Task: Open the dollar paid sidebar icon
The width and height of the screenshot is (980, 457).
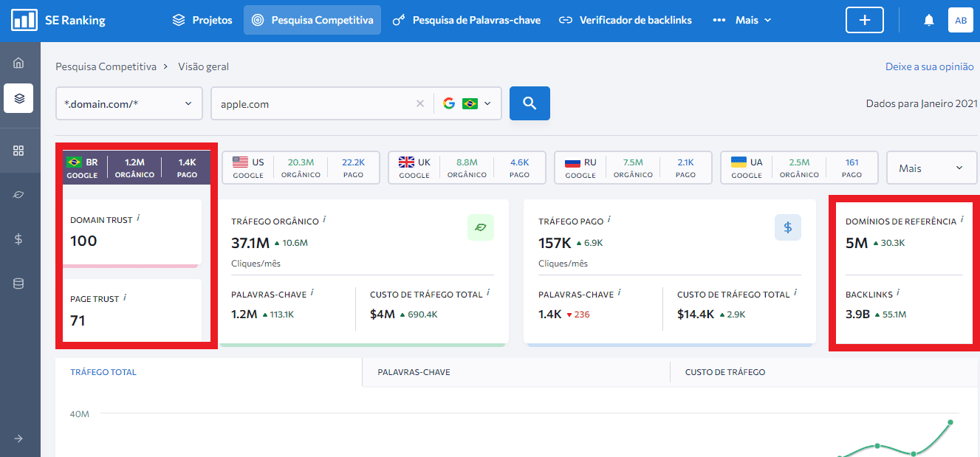Action: (x=18, y=239)
